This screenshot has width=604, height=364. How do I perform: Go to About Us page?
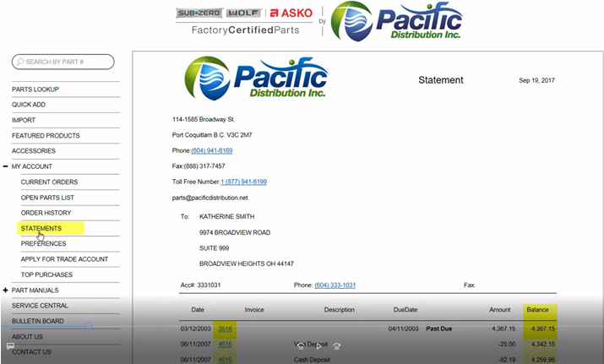(x=27, y=337)
